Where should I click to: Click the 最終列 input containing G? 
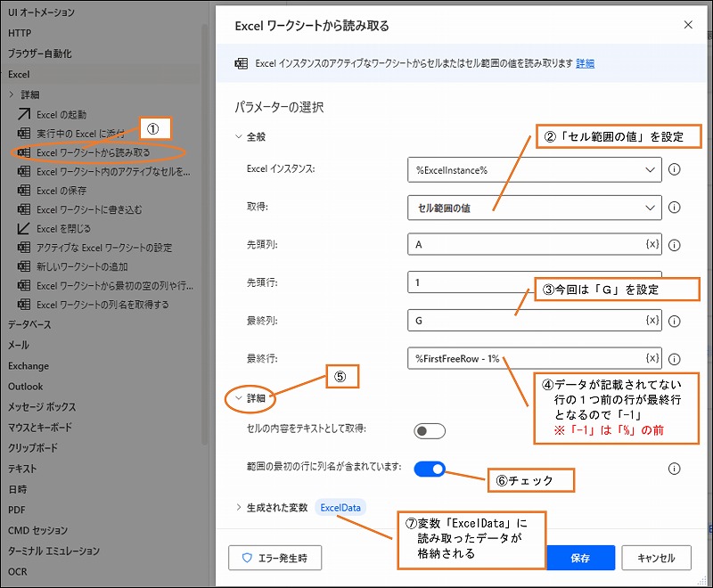point(534,321)
